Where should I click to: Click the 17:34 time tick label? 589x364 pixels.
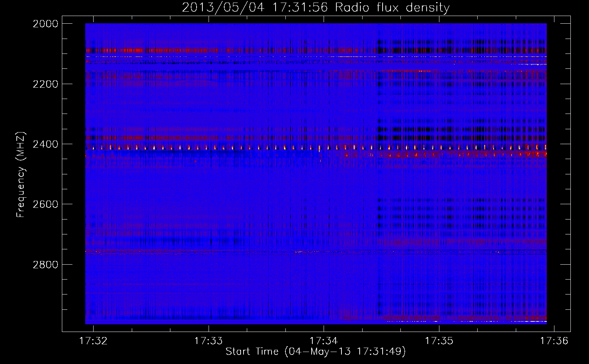point(324,341)
